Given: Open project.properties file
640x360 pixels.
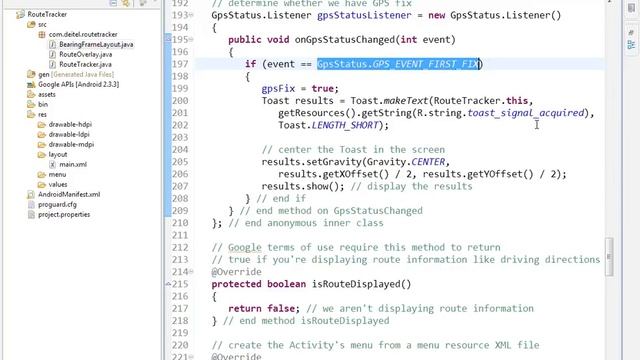Looking at the screenshot, I should point(59,214).
